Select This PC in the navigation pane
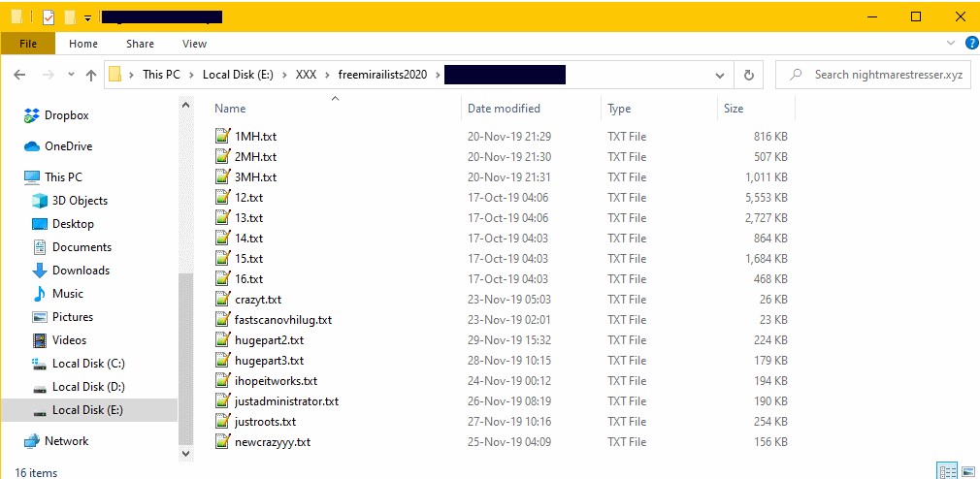 (x=53, y=177)
